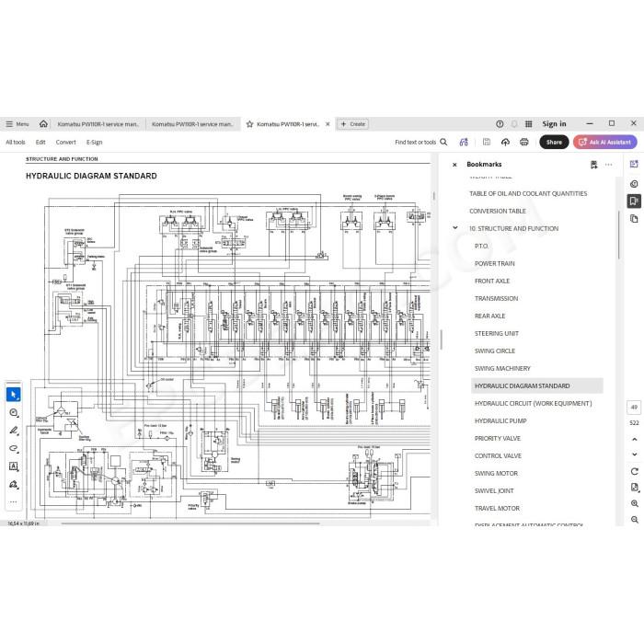Screen dimensions: 644x644
Task: Print the document with printer icon
Action: tap(524, 142)
